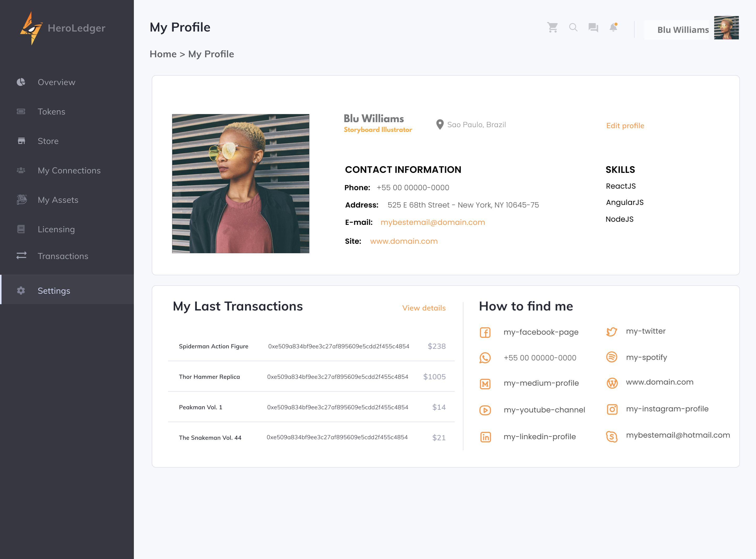Open Overview in the sidebar
The height and width of the screenshot is (559, 756).
56,82
